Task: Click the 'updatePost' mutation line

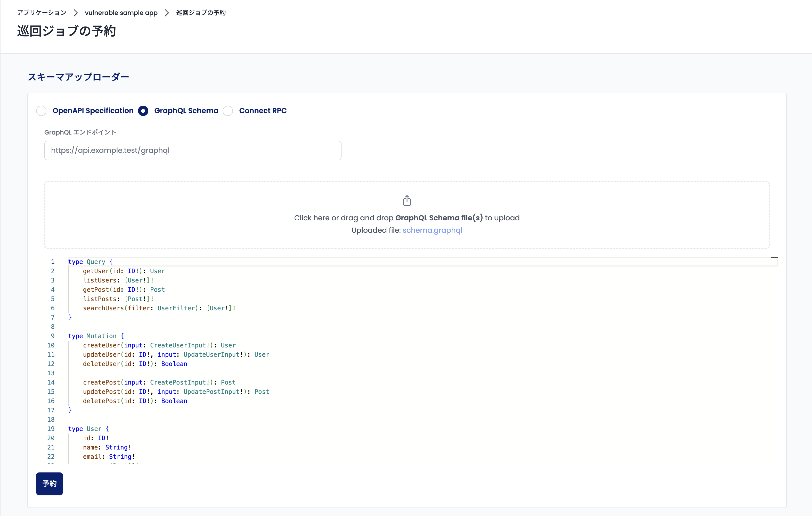Action: point(176,392)
